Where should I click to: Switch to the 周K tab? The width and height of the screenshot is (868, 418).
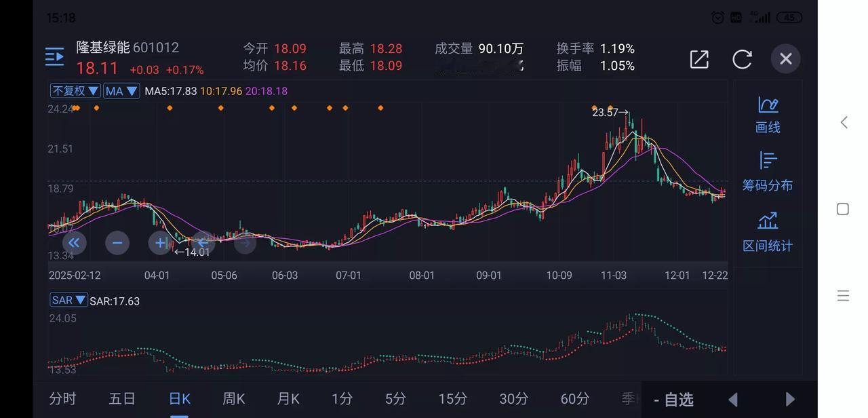[234, 399]
